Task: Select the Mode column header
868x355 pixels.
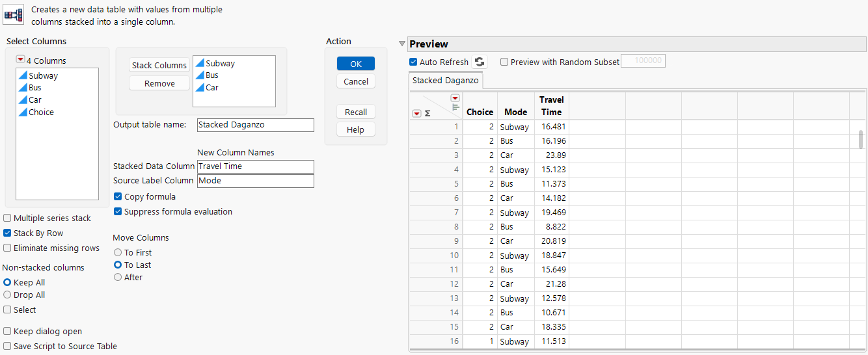Action: (x=516, y=112)
